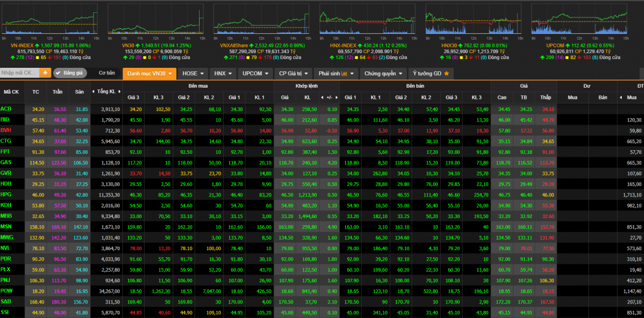Click the orange plus button beside search box
The height and width of the screenshot is (318, 644).
pyautogui.click(x=45, y=73)
